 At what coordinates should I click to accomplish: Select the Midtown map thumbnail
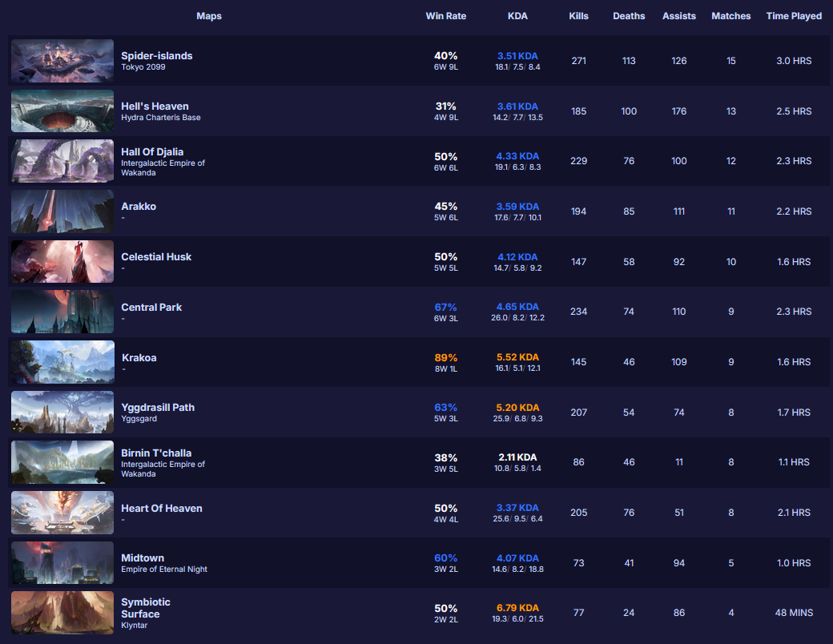click(x=62, y=563)
